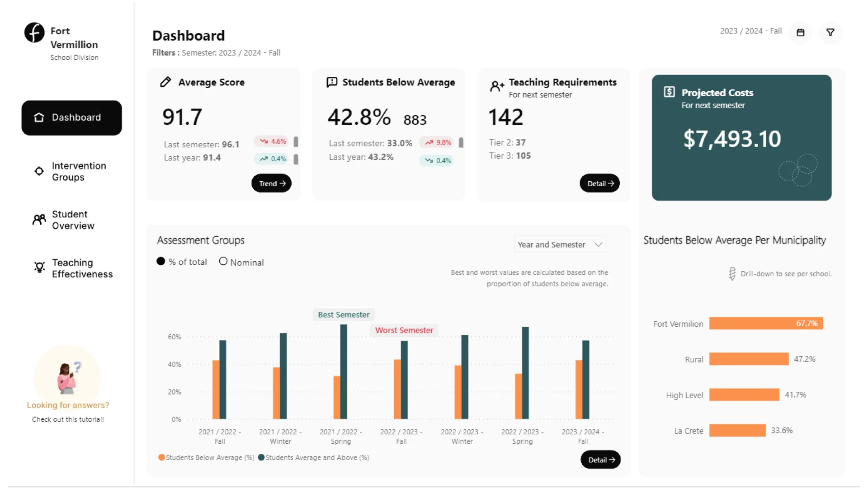Click the Last semester: 96.1 text
The width and height of the screenshot is (868, 488).
pos(202,145)
